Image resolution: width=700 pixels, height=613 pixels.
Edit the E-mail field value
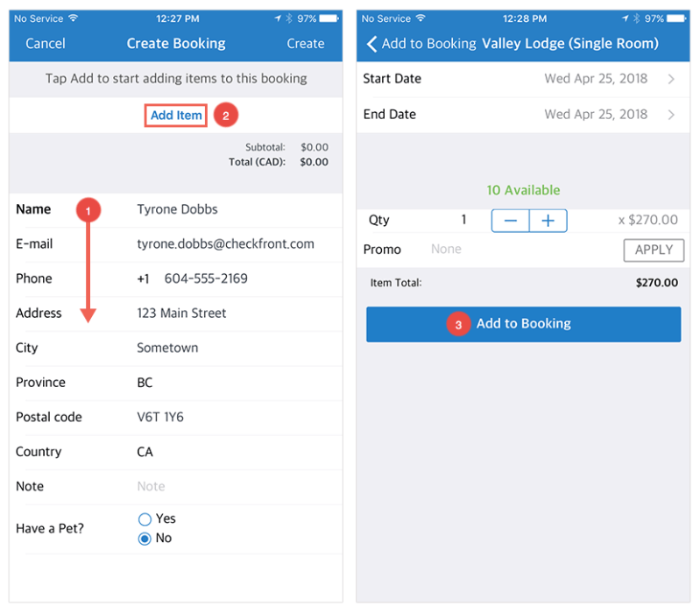pyautogui.click(x=225, y=243)
